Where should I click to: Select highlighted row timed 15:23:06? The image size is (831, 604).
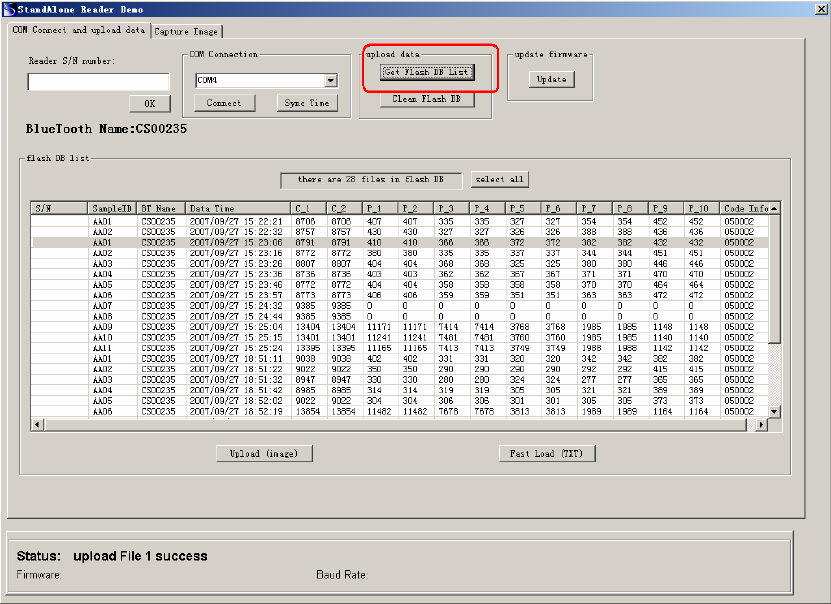click(x=400, y=243)
